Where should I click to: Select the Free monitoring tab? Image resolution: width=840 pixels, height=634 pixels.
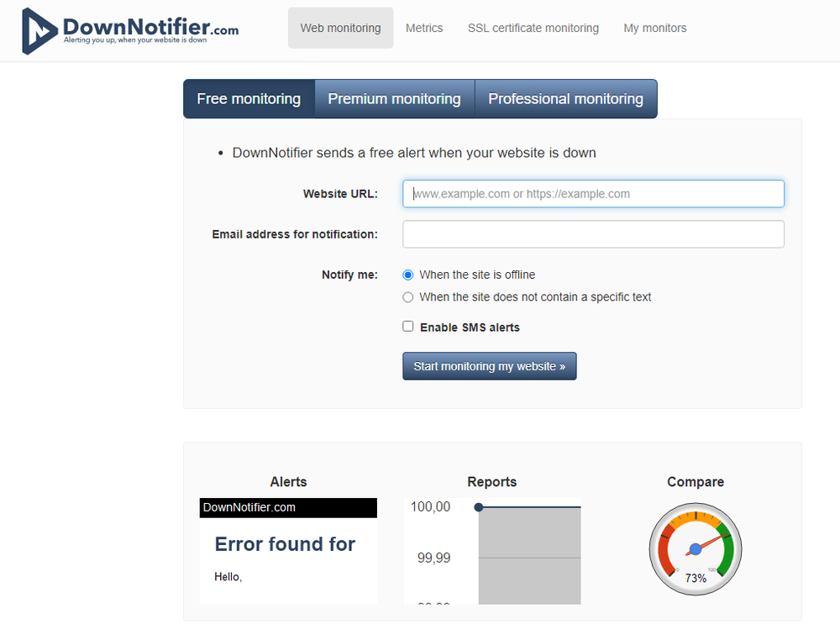coord(249,98)
